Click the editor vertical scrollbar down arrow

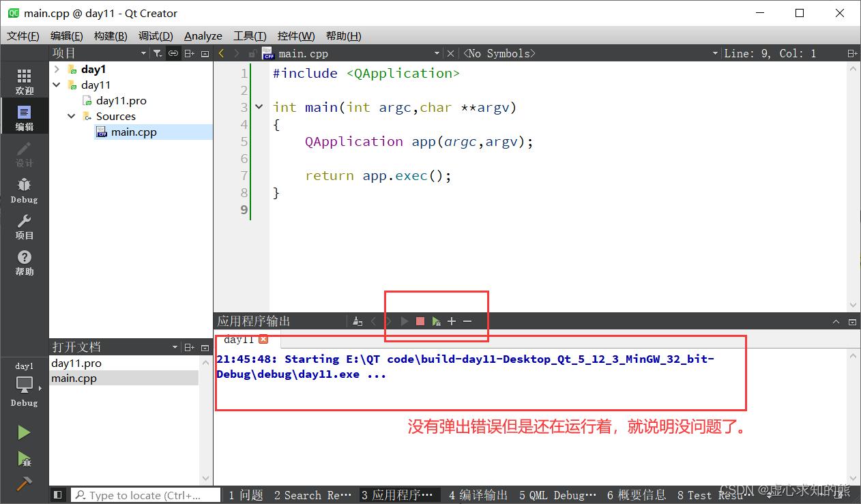click(x=853, y=306)
